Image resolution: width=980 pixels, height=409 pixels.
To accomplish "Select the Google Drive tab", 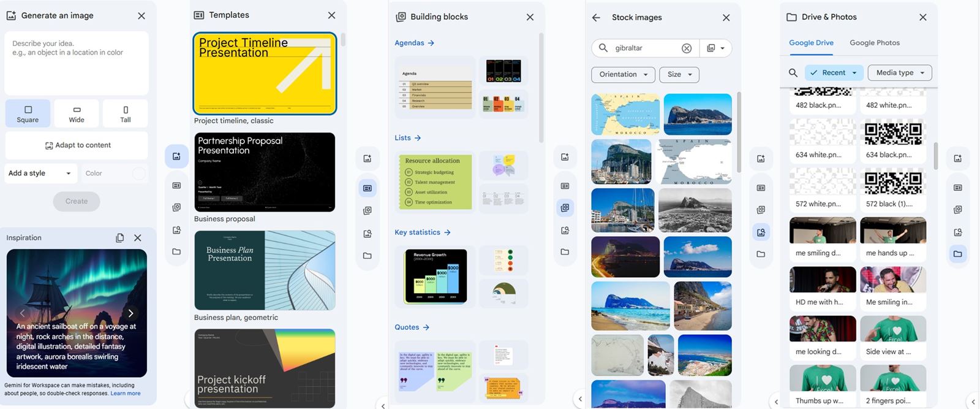I will [811, 43].
